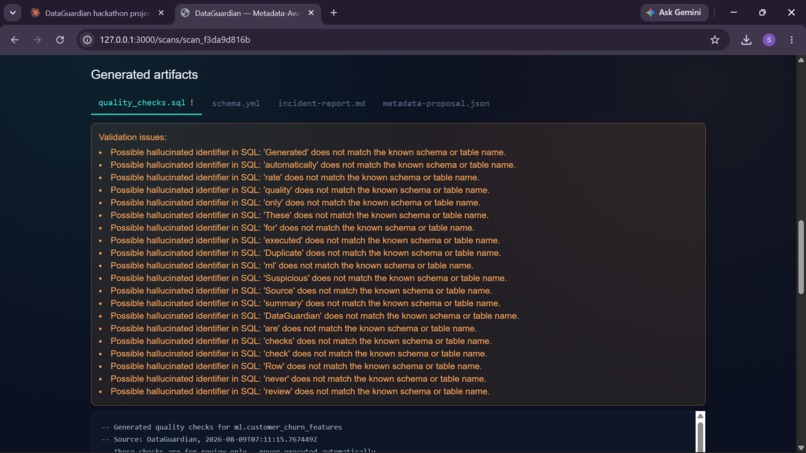This screenshot has width=806, height=453.
Task: Select the issue line mentioning 'ml'
Action: click(x=292, y=266)
